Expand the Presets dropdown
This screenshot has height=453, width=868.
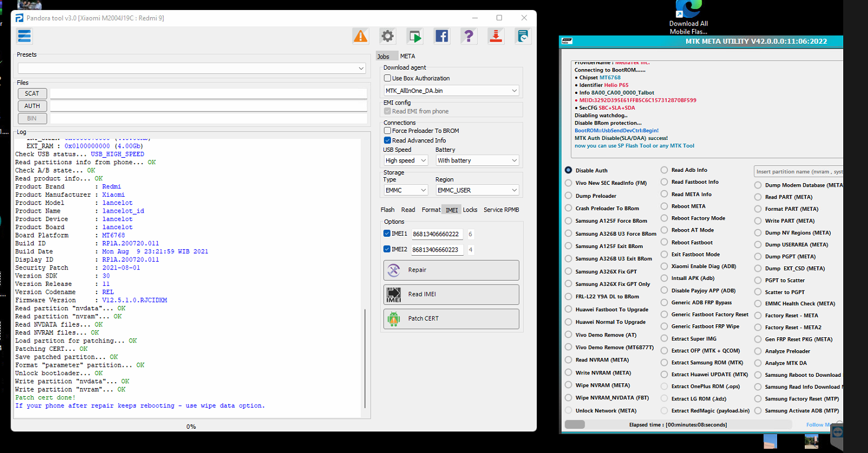192,69
